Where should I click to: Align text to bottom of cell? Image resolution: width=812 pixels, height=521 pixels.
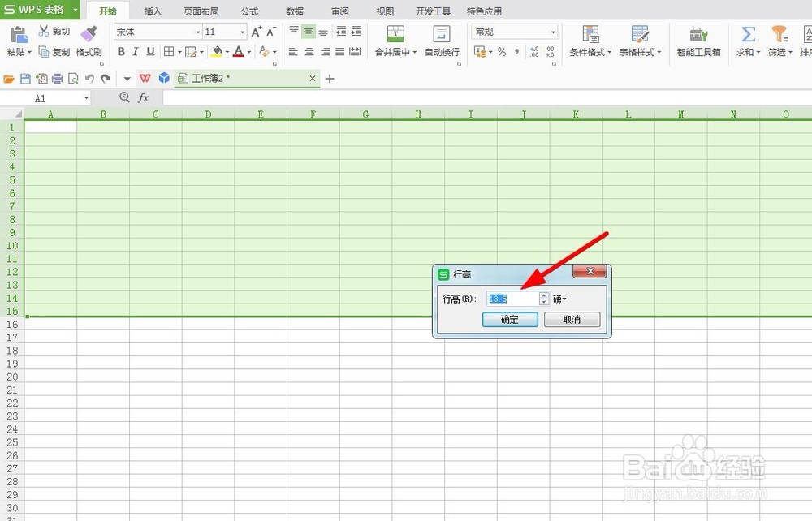[x=323, y=32]
